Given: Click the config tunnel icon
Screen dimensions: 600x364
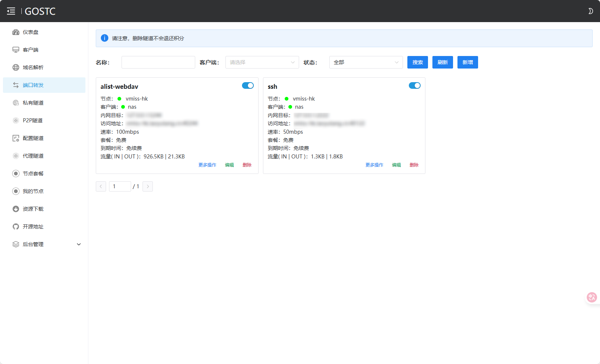Looking at the screenshot, I should pos(16,138).
